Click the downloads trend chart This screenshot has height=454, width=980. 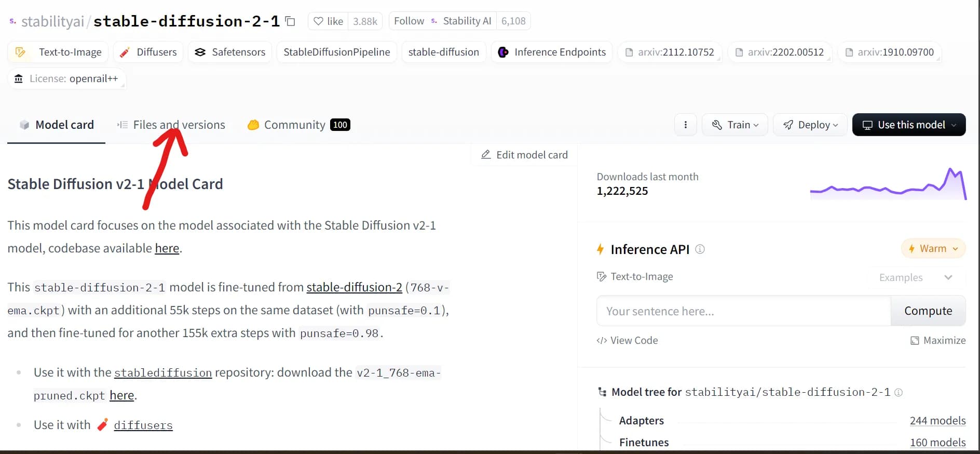(888, 184)
